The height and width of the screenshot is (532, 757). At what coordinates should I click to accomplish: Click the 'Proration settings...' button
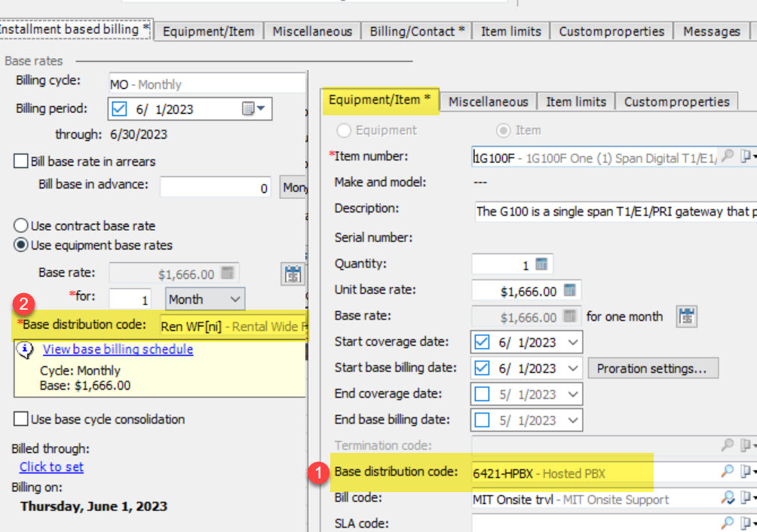(x=651, y=368)
